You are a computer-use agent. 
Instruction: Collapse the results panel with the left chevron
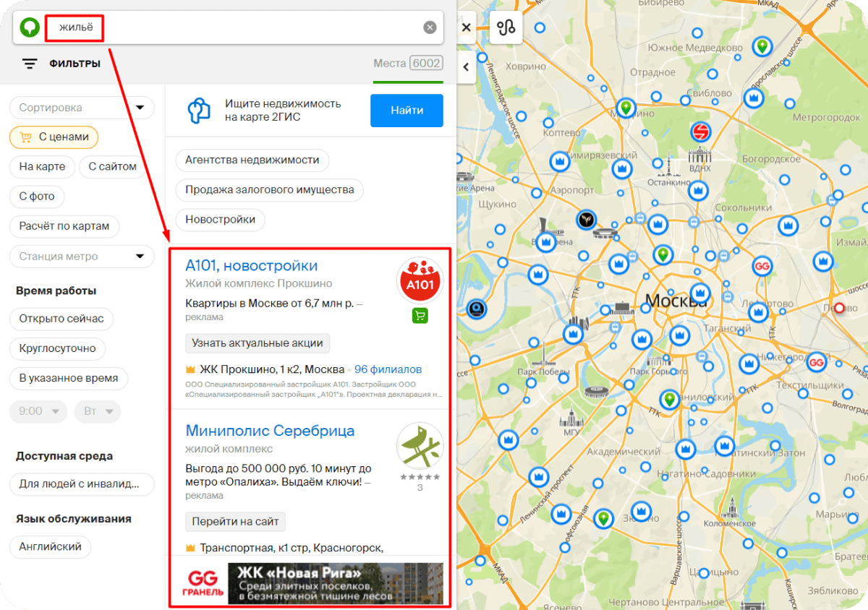tap(466, 67)
